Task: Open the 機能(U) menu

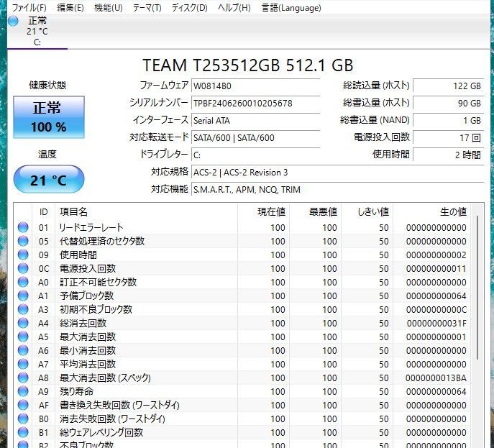Action: pos(109,8)
